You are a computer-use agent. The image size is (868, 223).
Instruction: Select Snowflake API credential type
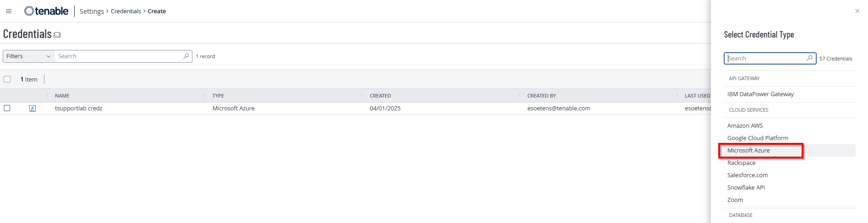[746, 187]
